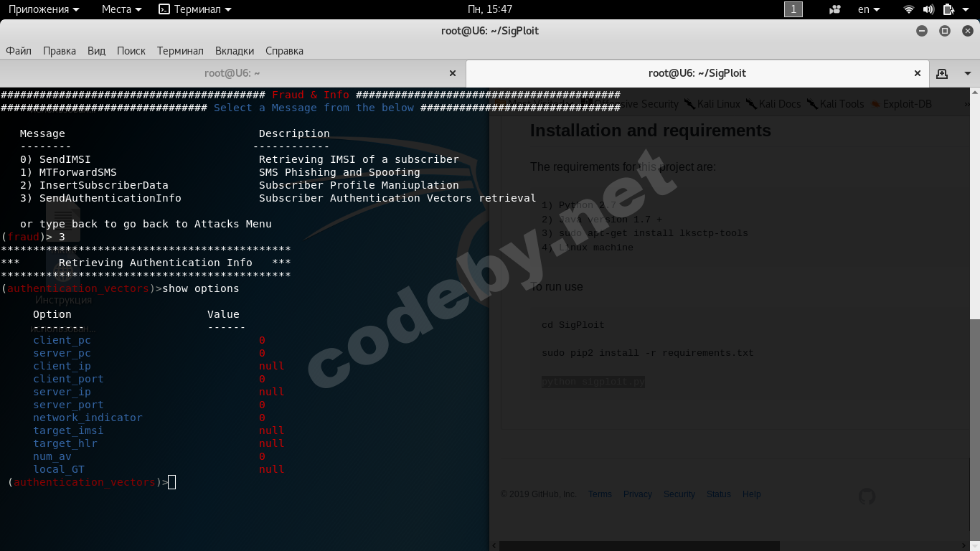
Task: Switch to the root@U6: ~ tab
Action: coord(232,73)
